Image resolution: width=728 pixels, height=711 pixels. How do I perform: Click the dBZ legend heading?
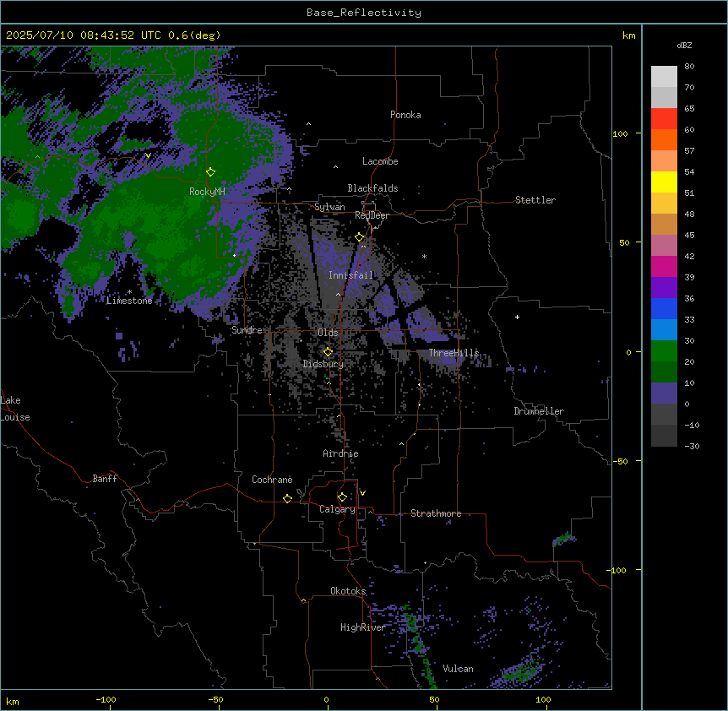coord(684,45)
